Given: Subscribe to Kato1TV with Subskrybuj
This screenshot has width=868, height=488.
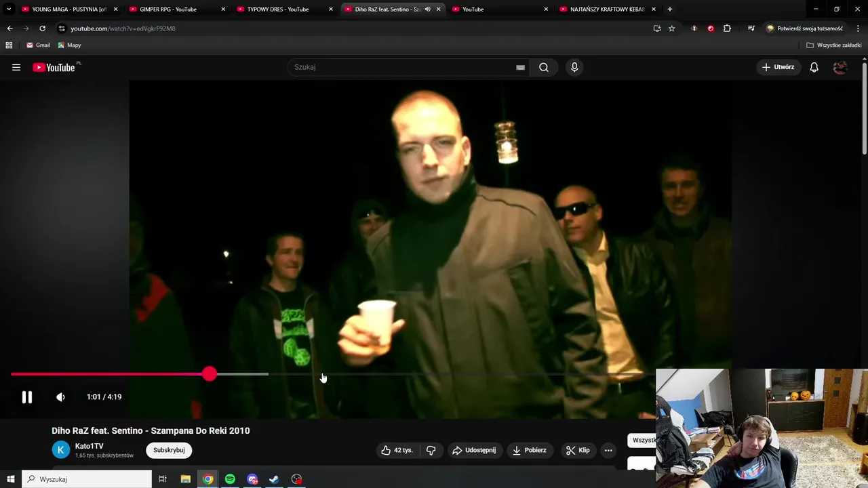Looking at the screenshot, I should pyautogui.click(x=169, y=450).
